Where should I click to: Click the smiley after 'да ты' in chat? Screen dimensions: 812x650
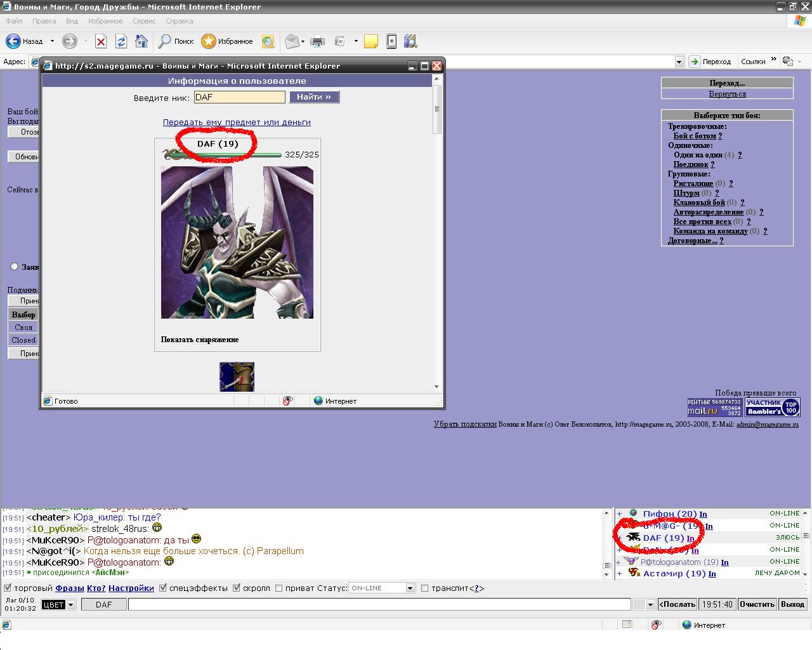click(x=197, y=539)
